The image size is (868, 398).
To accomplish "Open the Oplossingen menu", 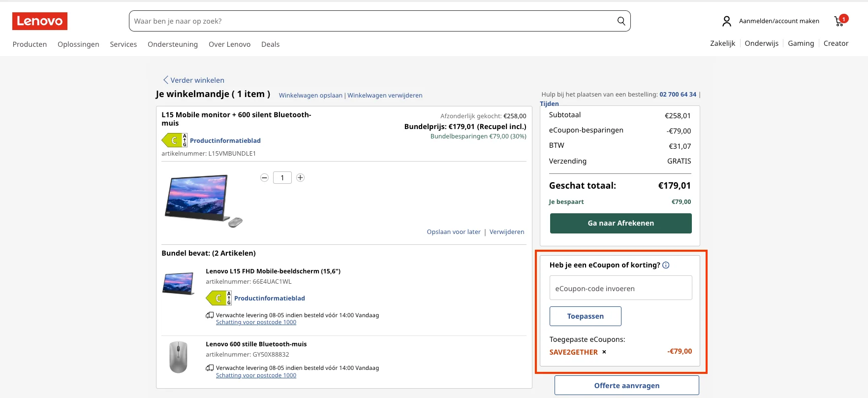I will [78, 44].
